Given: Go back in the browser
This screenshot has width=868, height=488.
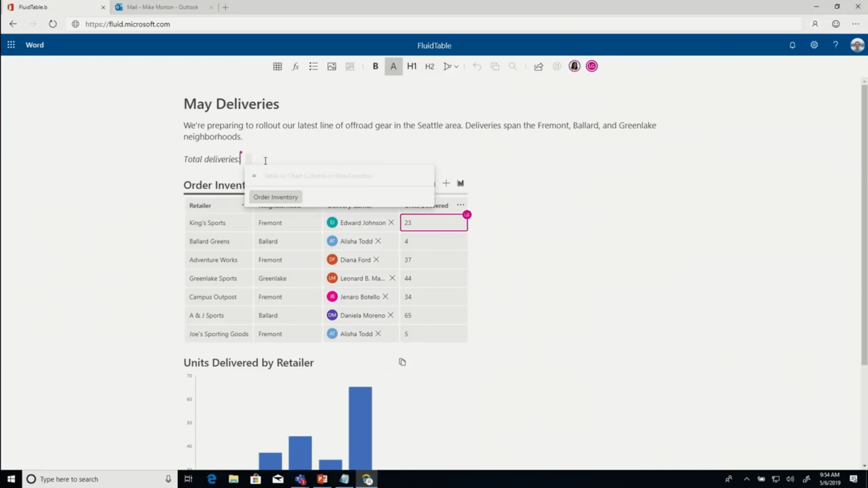Looking at the screenshot, I should [13, 24].
